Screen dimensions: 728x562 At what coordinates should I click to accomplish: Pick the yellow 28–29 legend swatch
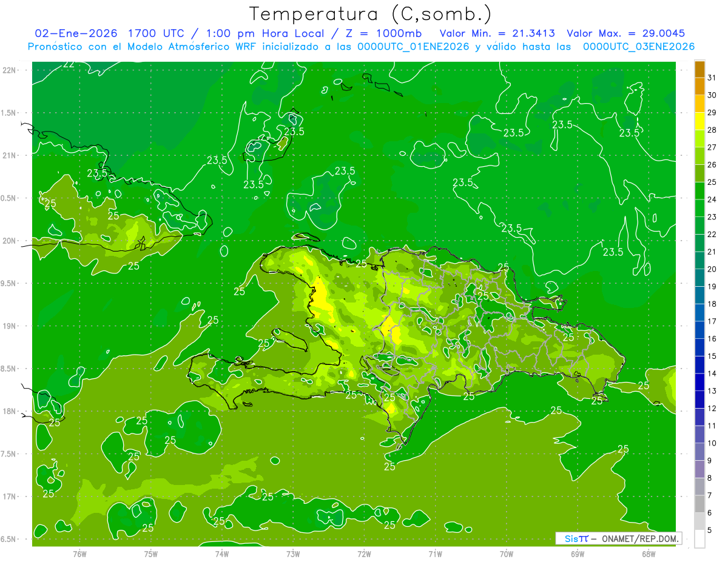(x=699, y=121)
